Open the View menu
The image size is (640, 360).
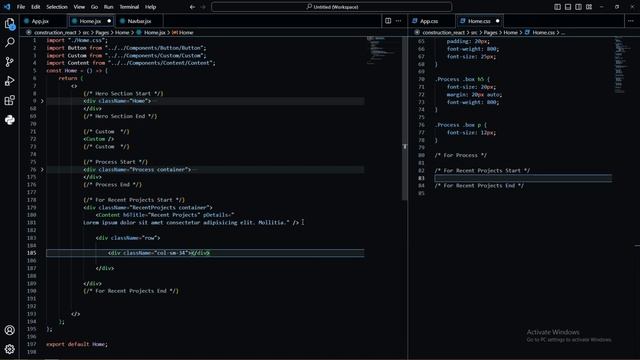(79, 7)
